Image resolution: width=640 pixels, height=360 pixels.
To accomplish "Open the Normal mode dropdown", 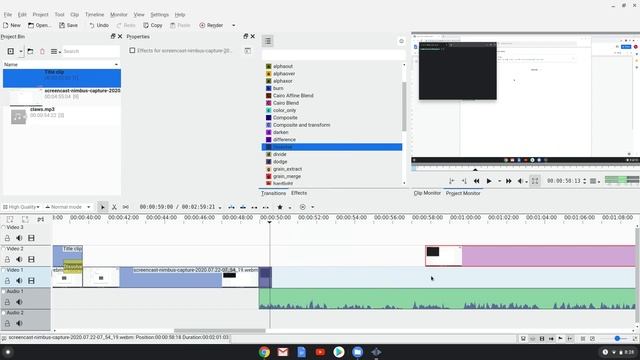I will point(68,207).
